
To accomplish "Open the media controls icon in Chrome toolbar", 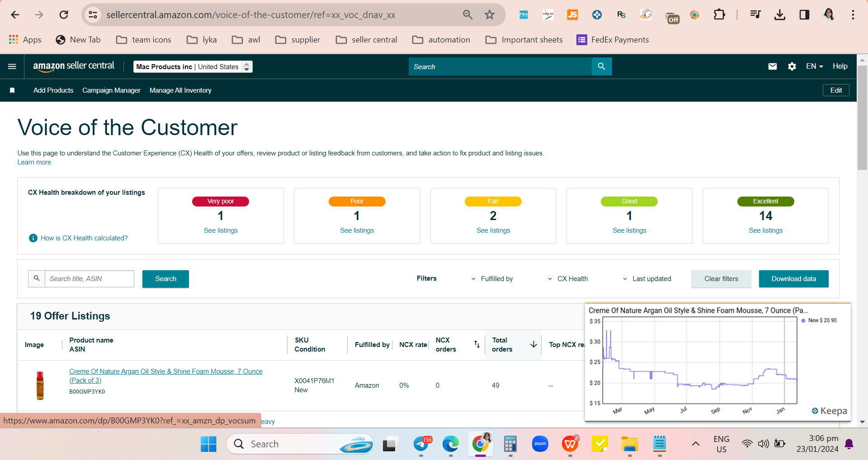I will 755,15.
